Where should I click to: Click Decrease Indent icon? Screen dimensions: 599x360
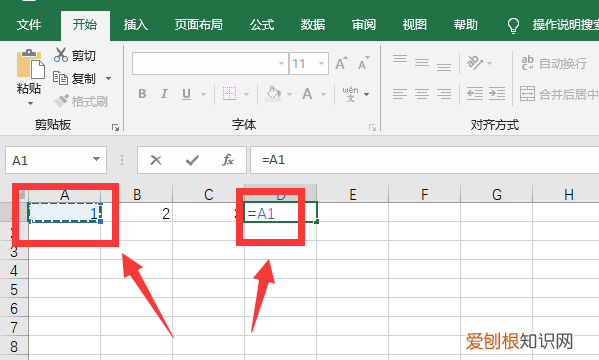point(475,94)
